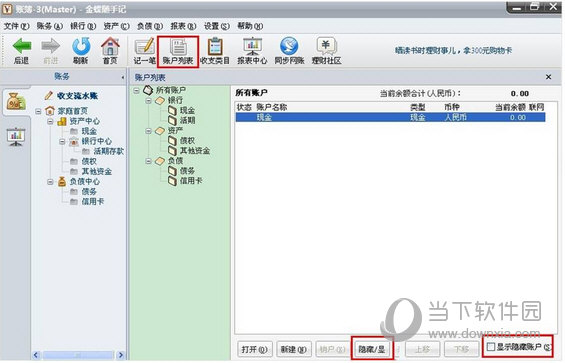Collapse the 家庭首页 tree node
This screenshot has height=363, width=565.
[38, 111]
